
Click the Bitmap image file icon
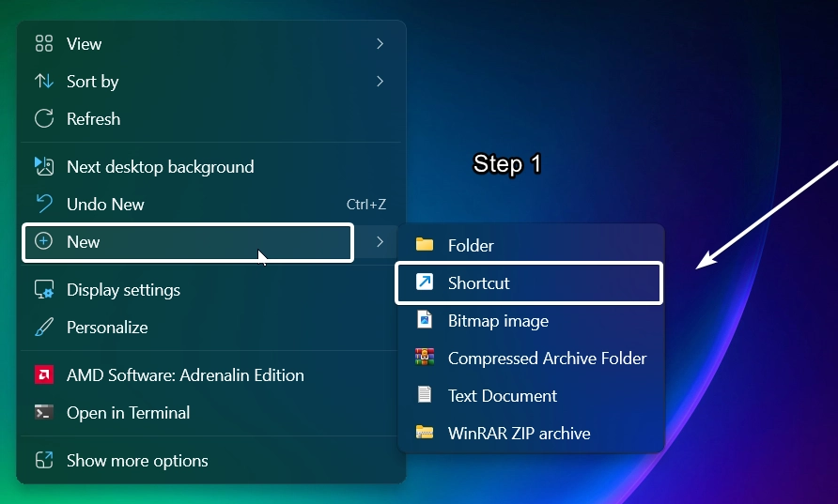click(x=425, y=320)
